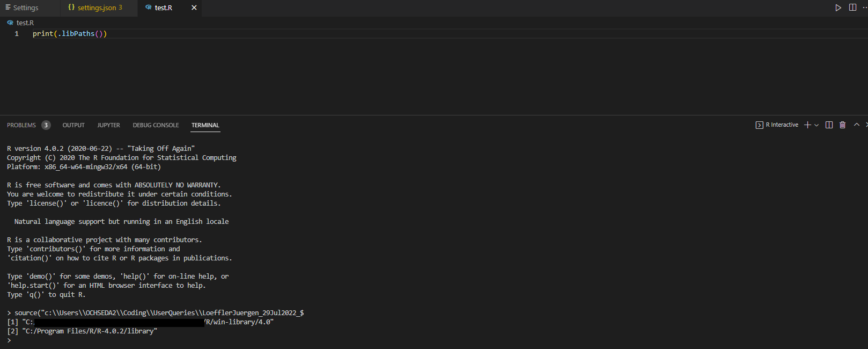Switch to the settings.json tab
Image resolution: width=868 pixels, height=349 pixels.
click(97, 8)
